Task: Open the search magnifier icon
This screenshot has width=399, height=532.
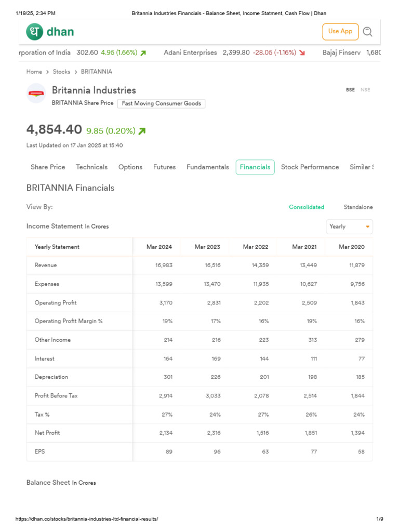Action: 367,32
